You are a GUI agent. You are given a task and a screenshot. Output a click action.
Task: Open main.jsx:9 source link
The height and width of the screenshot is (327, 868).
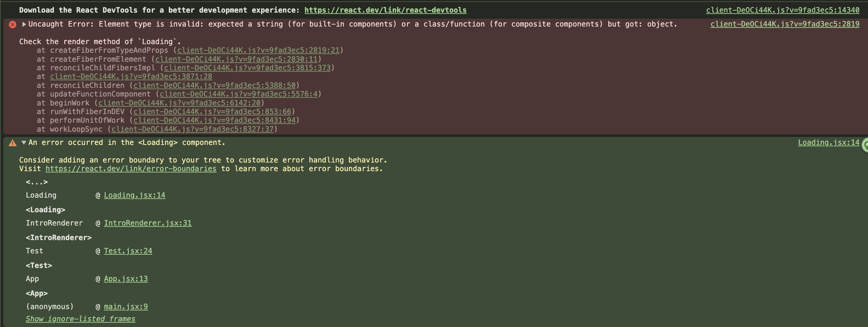[126, 307]
